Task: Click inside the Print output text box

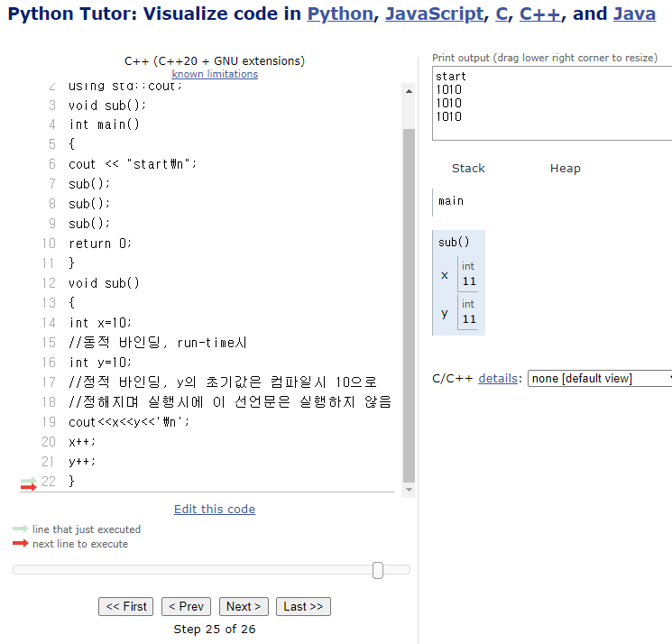Action: (x=552, y=103)
